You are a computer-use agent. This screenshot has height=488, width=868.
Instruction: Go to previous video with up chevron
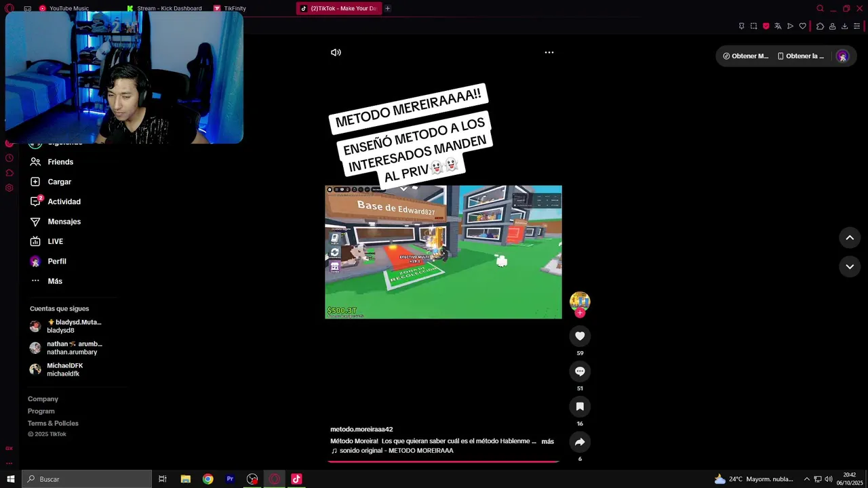(850, 238)
